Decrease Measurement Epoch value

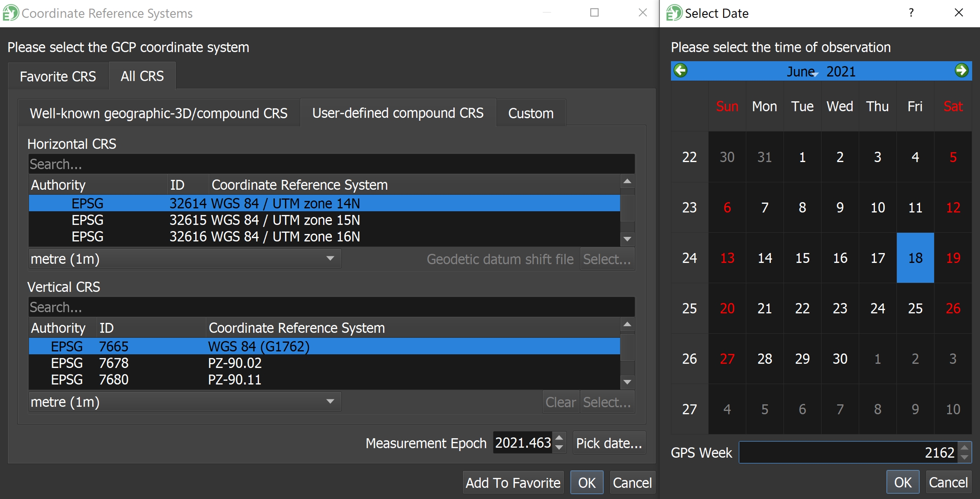(x=559, y=448)
